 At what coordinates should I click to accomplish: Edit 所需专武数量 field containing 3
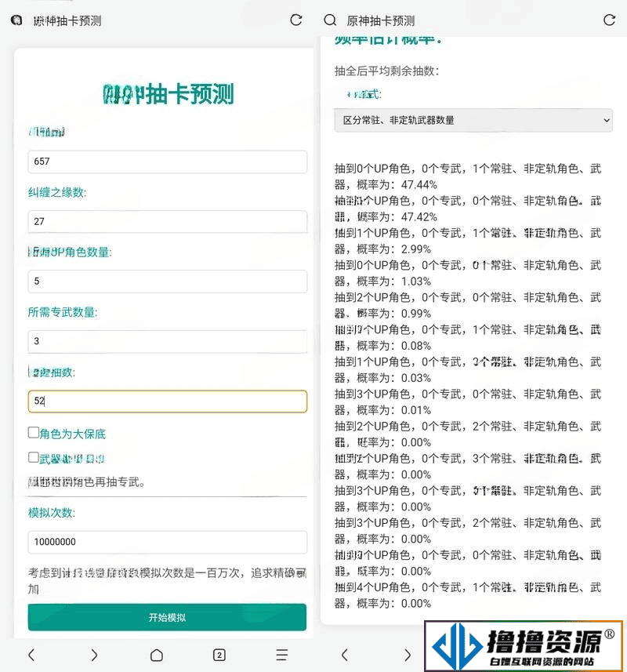click(x=167, y=341)
